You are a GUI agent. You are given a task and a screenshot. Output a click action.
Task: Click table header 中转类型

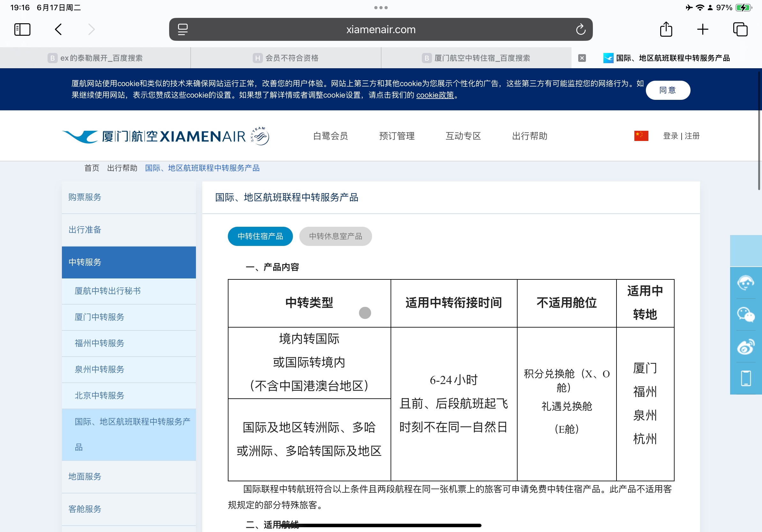[309, 303]
